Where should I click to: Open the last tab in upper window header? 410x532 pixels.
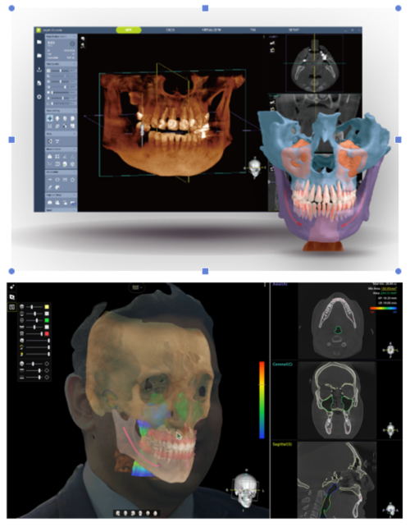(294, 30)
